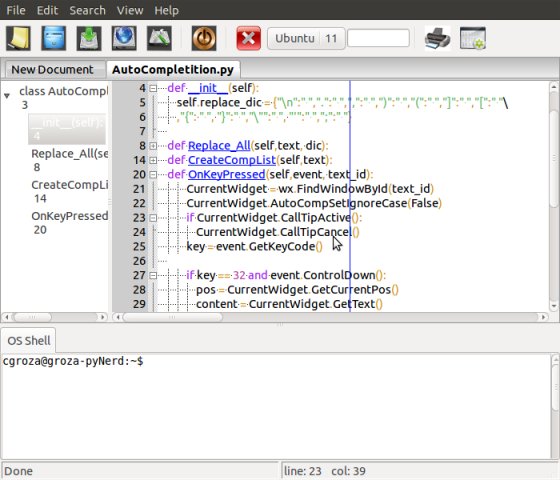Click line number 29 in the margin
This screenshot has width=560, height=480.
(139, 304)
